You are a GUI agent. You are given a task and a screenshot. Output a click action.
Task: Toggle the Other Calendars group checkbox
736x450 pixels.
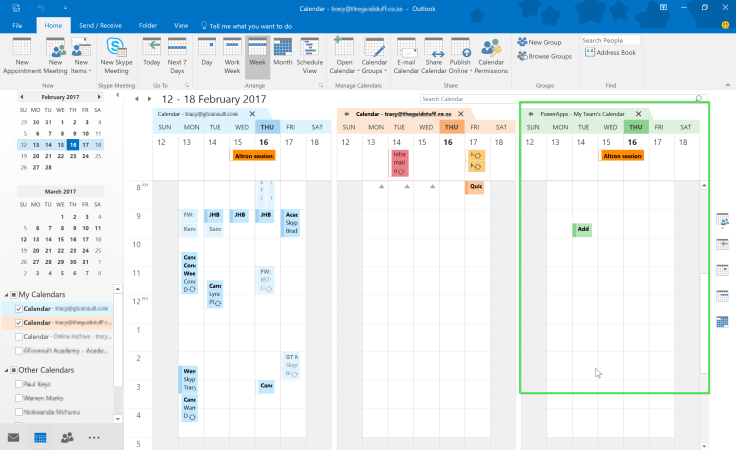point(14,370)
